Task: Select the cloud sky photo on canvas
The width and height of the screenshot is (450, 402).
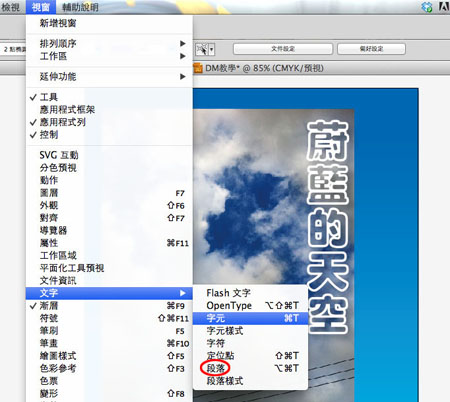Action: click(x=250, y=197)
